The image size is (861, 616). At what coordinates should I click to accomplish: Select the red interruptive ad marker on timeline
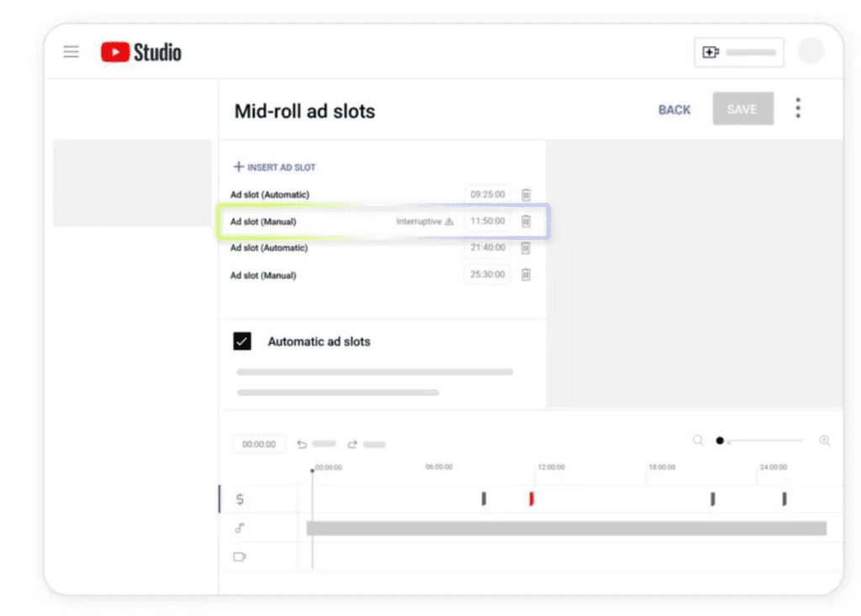531,499
